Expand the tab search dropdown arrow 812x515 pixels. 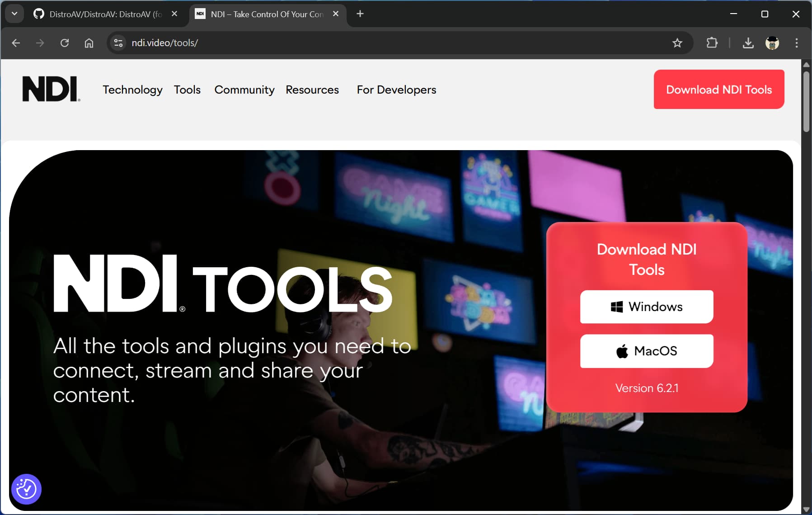pyautogui.click(x=14, y=14)
